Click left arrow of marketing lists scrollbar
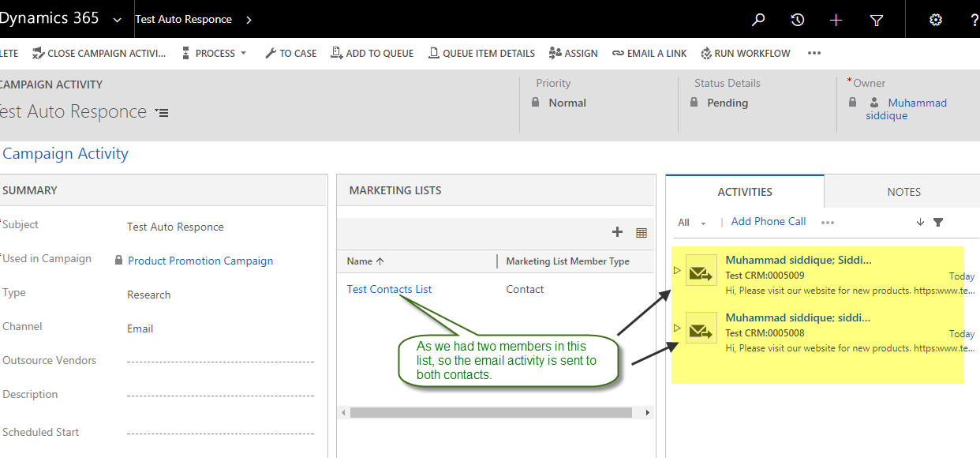 pyautogui.click(x=343, y=412)
